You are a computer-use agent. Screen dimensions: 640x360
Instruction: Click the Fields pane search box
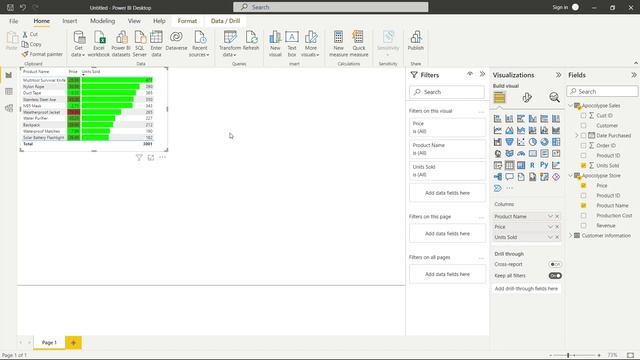coord(602,91)
